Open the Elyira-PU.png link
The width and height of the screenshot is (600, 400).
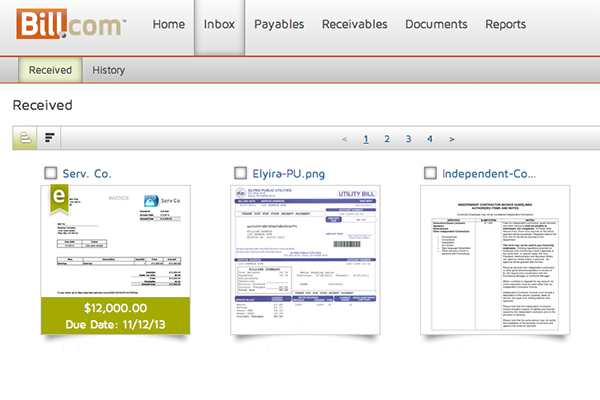click(289, 174)
